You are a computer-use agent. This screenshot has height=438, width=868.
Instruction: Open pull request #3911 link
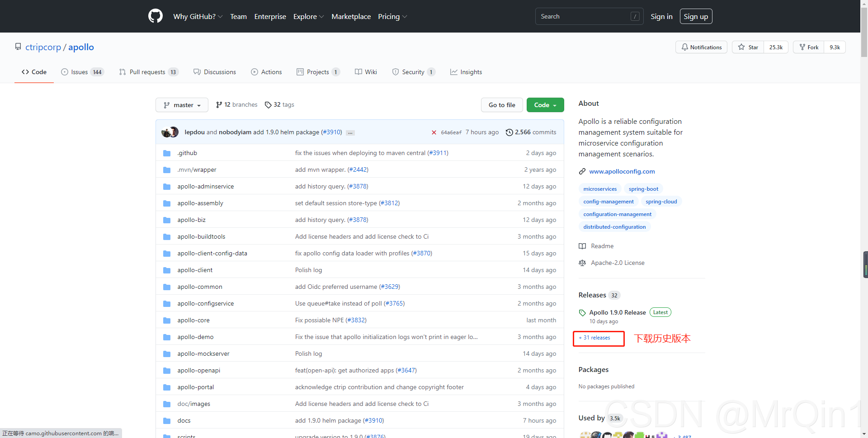click(x=437, y=153)
